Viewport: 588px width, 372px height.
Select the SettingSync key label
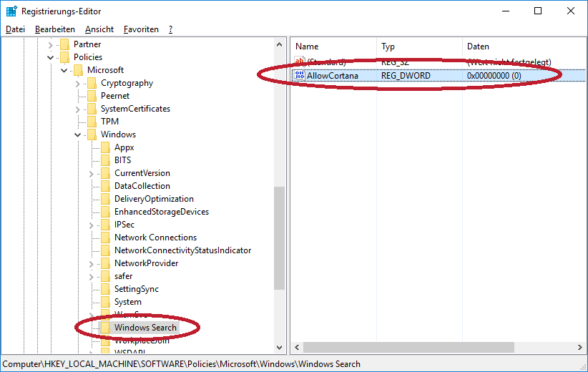pyautogui.click(x=137, y=289)
